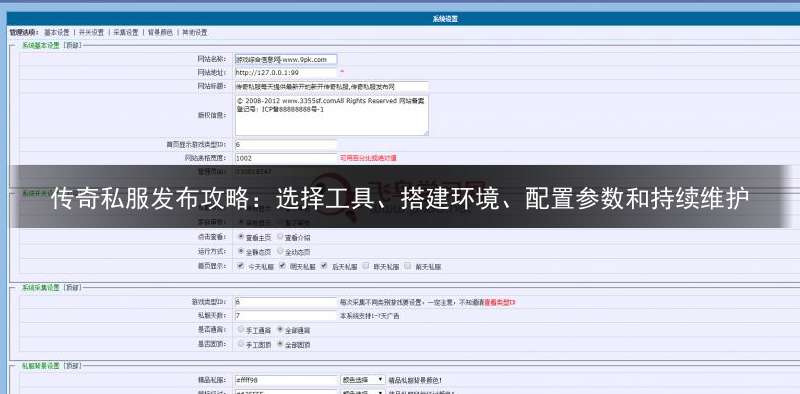Collapse the 私服背景设置 section via [折叠]
Image resolution: width=800 pixels, height=394 pixels.
72,366
